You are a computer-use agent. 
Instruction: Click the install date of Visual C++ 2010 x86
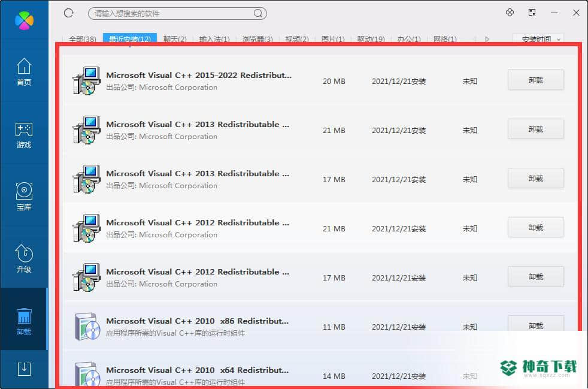(399, 327)
